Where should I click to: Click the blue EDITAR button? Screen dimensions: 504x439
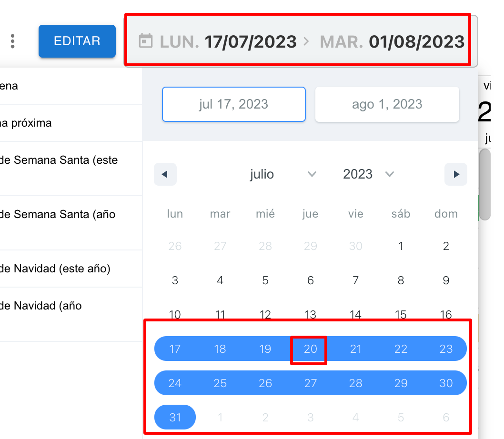(x=77, y=41)
